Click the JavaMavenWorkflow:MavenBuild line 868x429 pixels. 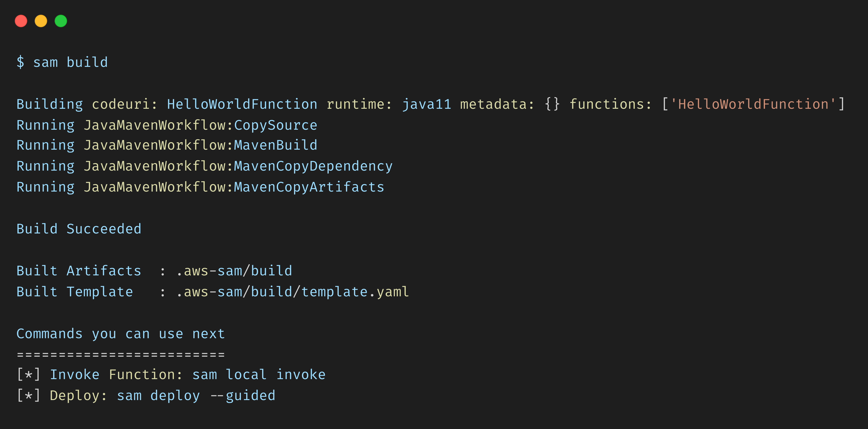pyautogui.click(x=201, y=145)
